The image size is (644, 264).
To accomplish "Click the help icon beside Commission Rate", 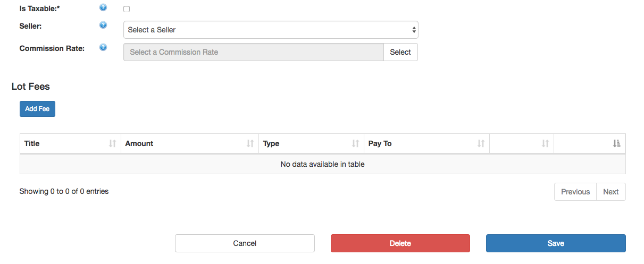I will click(103, 47).
